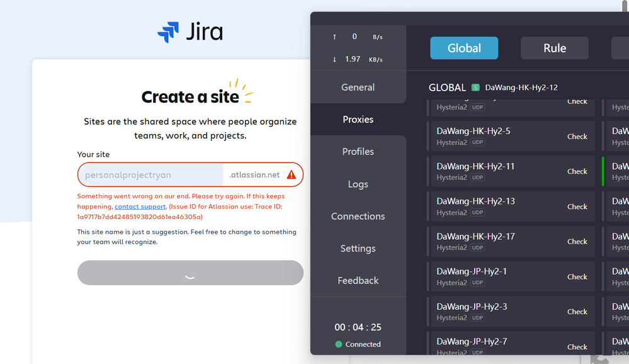Click the download arrow speed indicator
This screenshot has width=629, height=364.
point(334,59)
